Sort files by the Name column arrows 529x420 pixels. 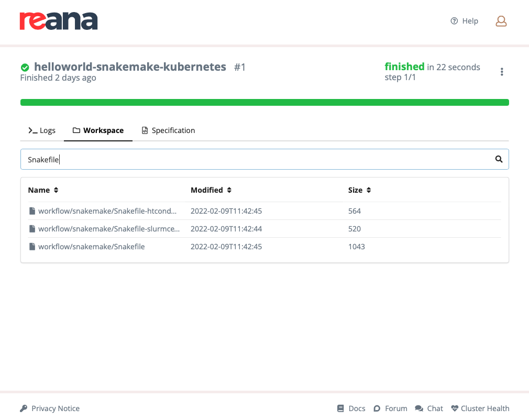point(54,190)
